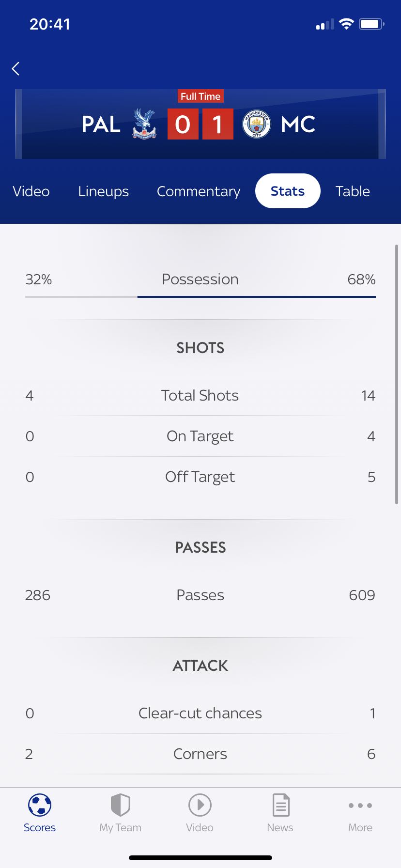Viewport: 401px width, 868px height.
Task: Select the Stats tab
Action: coord(288,191)
